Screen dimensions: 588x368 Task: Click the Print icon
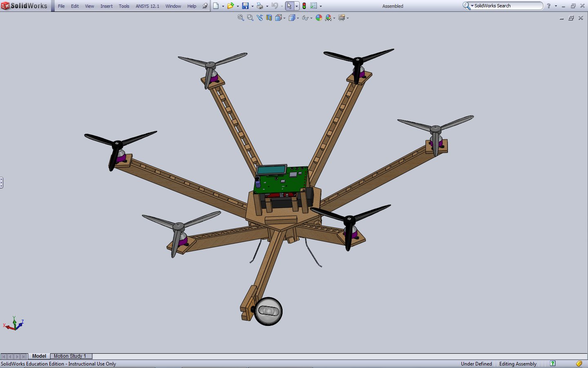[260, 6]
